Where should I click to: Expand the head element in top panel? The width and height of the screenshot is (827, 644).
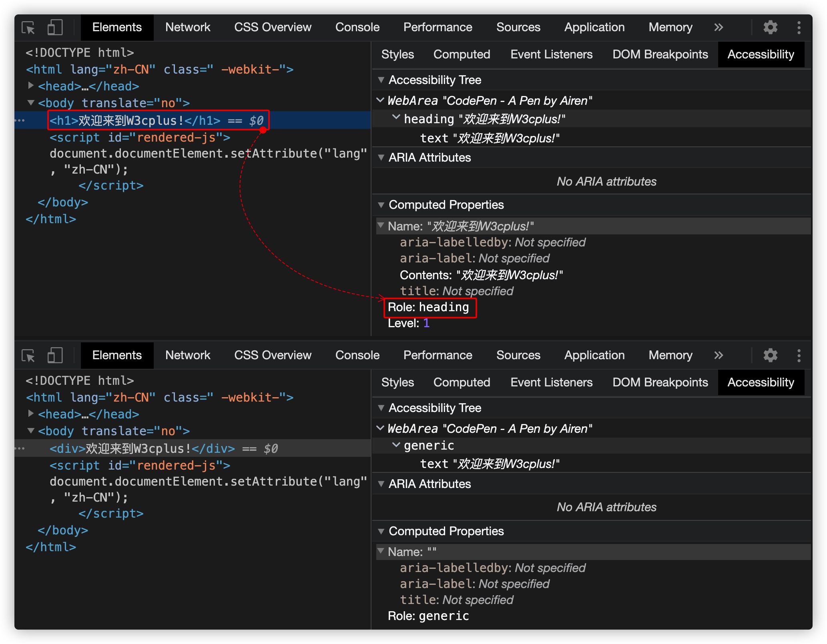(x=31, y=85)
